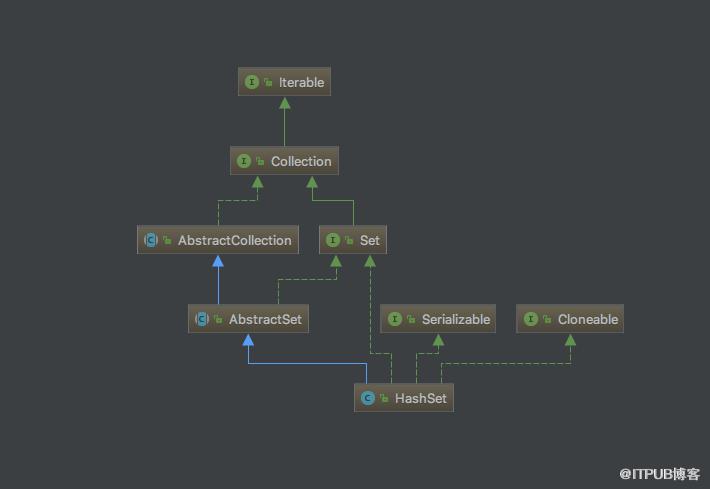
Task: Click the AbstractSet abstract class icon
Action: pos(202,319)
